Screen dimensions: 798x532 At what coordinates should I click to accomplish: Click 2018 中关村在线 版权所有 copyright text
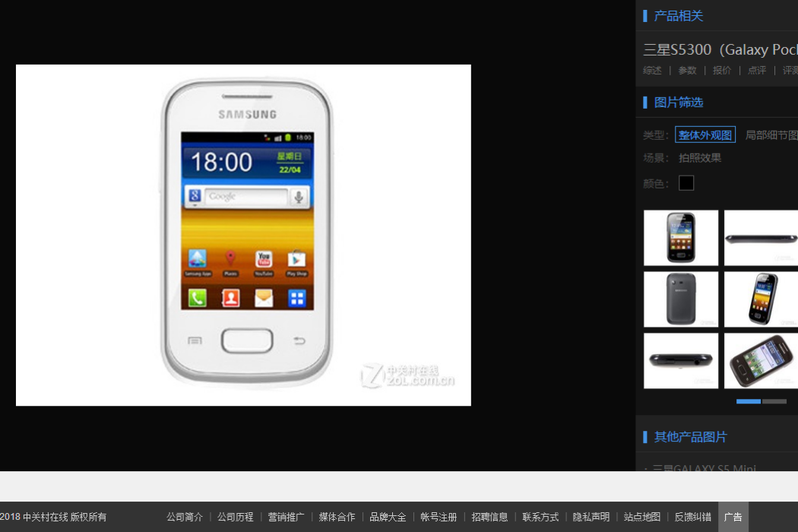pos(53,518)
